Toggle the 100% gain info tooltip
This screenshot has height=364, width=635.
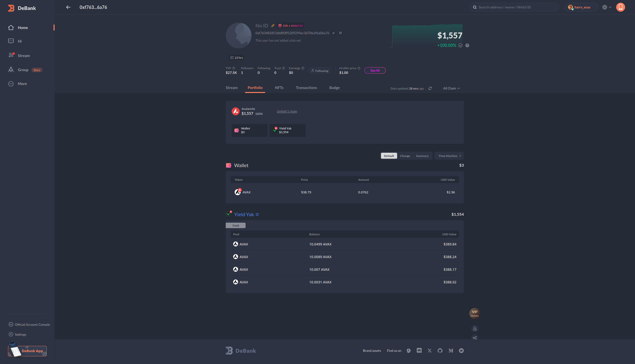click(x=467, y=46)
